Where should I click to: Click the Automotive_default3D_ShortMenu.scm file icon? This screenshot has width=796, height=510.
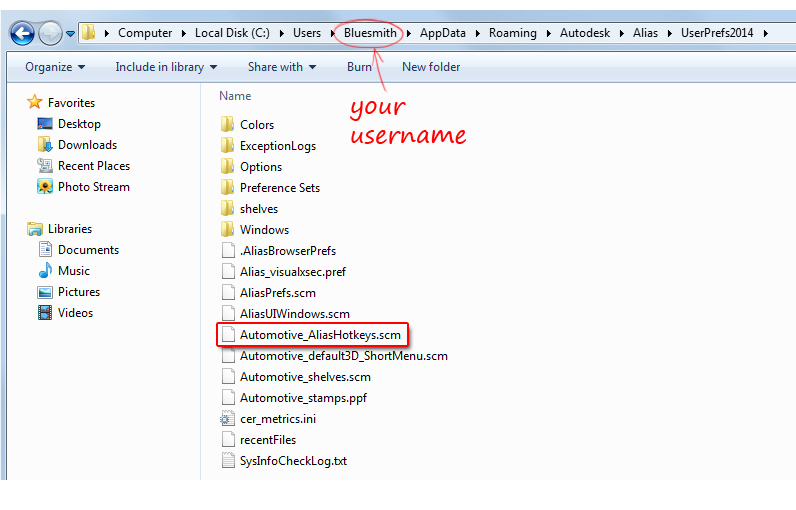[x=228, y=356]
